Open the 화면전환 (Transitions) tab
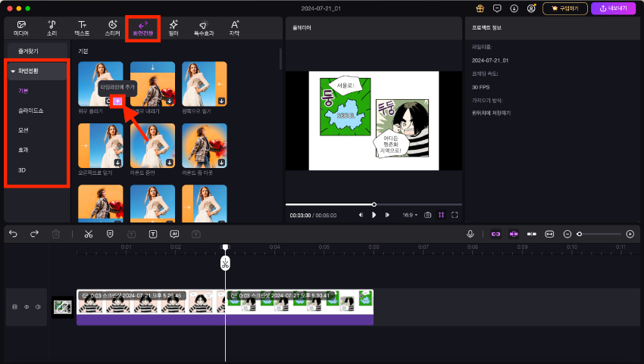 pyautogui.click(x=143, y=28)
